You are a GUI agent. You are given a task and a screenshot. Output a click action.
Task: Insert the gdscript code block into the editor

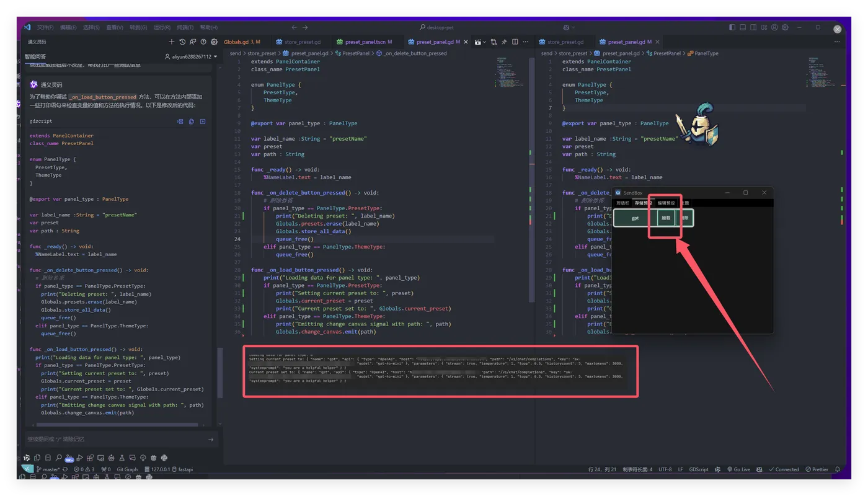pos(180,122)
